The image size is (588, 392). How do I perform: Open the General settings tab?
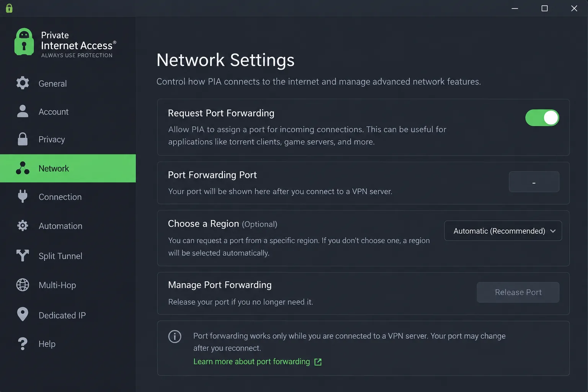(x=68, y=83)
